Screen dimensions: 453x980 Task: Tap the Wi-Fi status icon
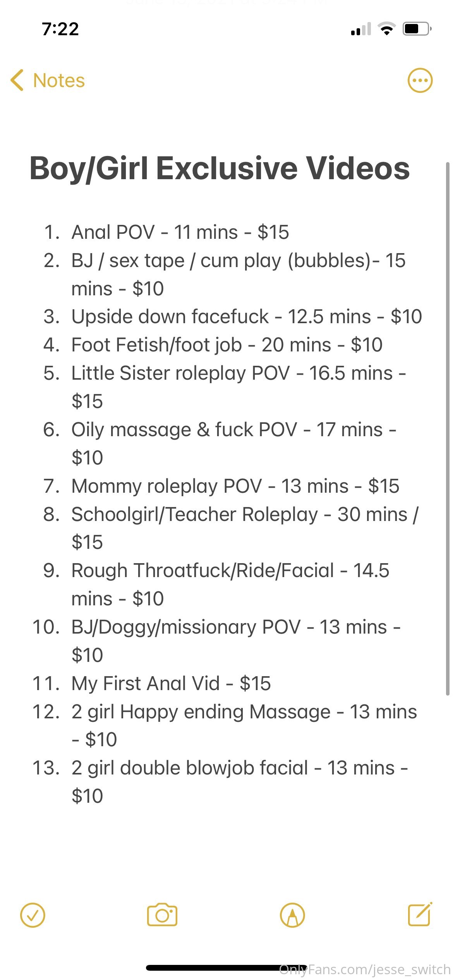pos(386,29)
